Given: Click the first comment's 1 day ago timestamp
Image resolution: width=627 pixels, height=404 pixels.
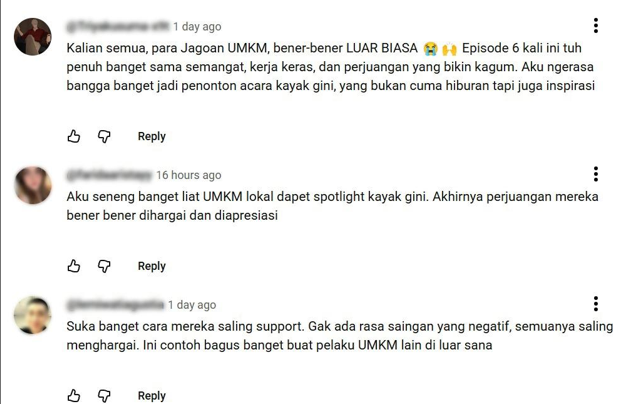Looking at the screenshot, I should [x=197, y=26].
